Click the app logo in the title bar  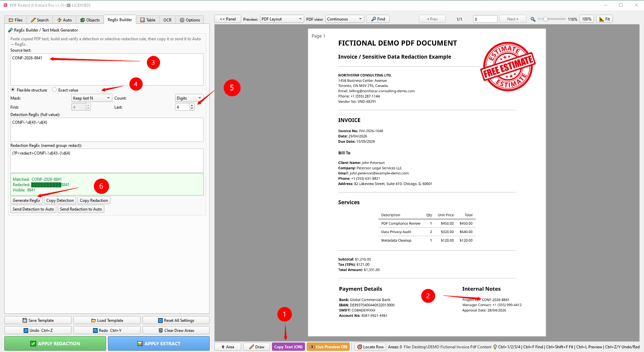(x=5, y=5)
